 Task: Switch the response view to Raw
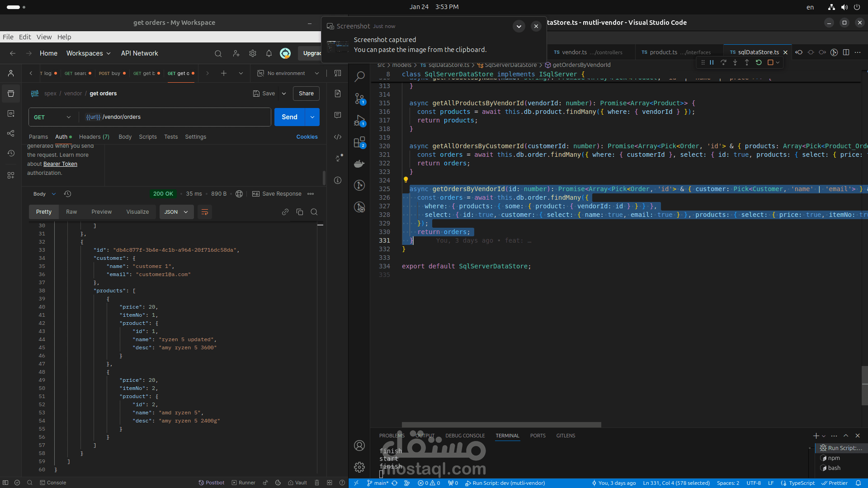(71, 212)
